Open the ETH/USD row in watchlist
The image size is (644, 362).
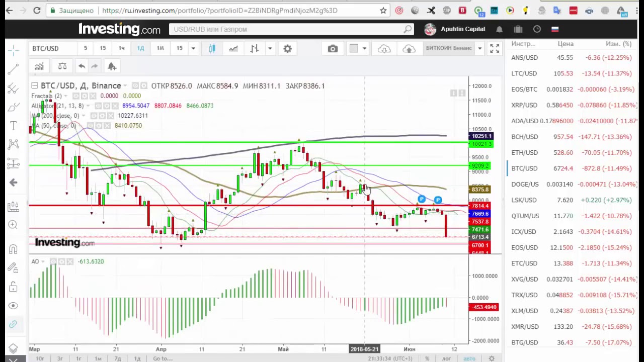572,152
